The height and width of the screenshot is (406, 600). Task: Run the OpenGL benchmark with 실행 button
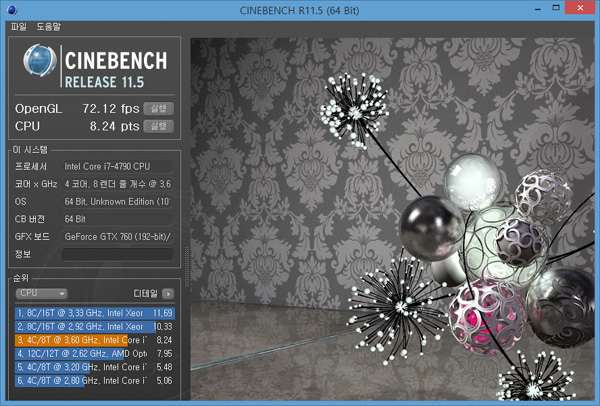[x=158, y=109]
